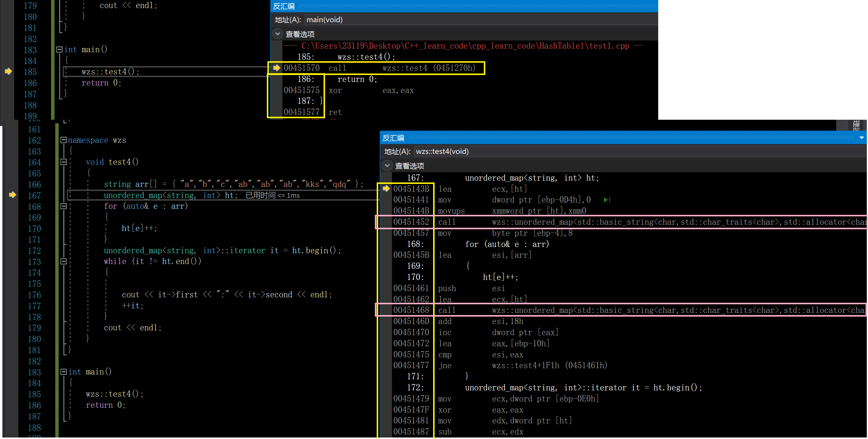Click the instruction pointer arrow at 00451570
The image size is (868, 439).
pos(277,68)
